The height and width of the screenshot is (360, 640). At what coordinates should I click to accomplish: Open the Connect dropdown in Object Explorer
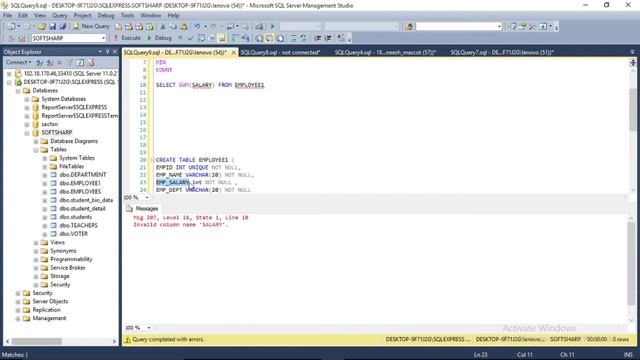(18, 62)
